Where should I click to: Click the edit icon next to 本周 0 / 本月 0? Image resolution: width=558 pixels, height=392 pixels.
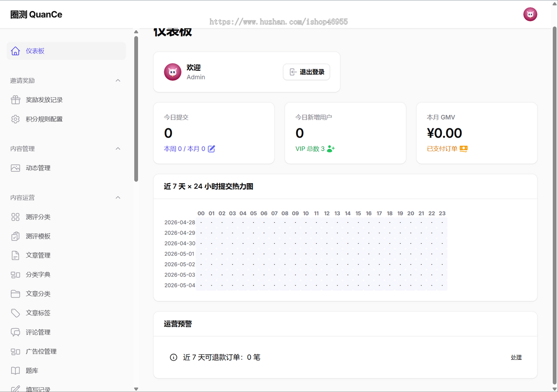coord(212,149)
